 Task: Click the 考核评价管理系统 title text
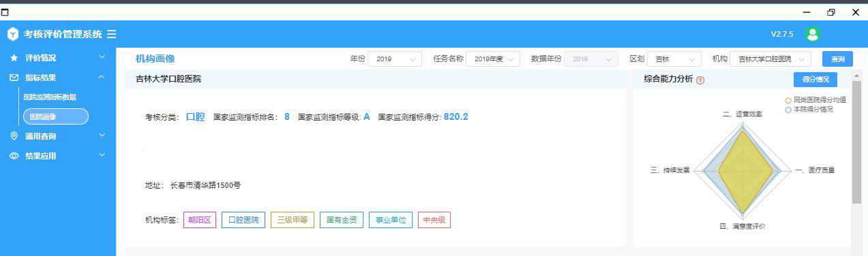(63, 34)
